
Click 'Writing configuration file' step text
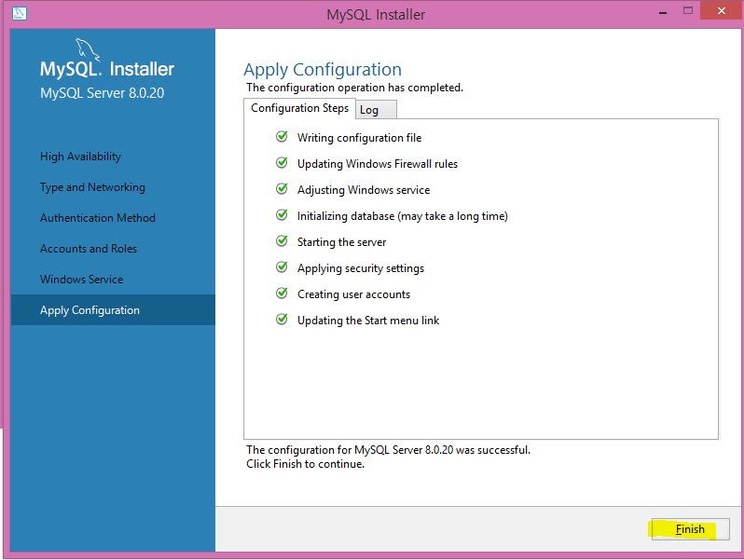pyautogui.click(x=359, y=138)
